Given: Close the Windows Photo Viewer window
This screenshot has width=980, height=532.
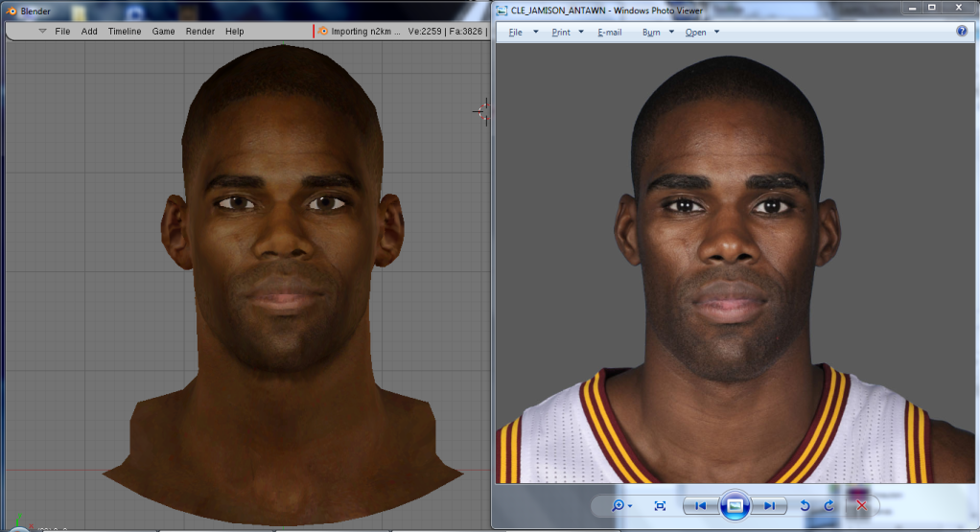Looking at the screenshot, I should 959,8.
